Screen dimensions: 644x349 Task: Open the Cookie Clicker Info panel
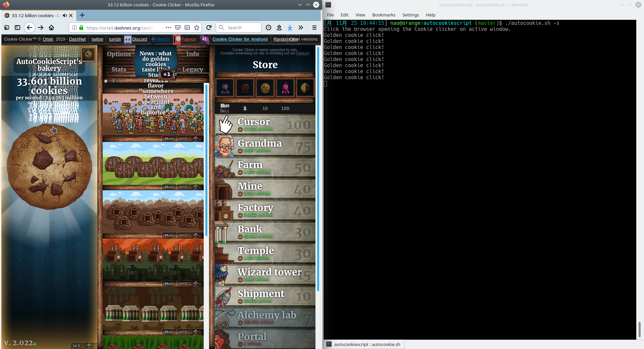(x=193, y=54)
